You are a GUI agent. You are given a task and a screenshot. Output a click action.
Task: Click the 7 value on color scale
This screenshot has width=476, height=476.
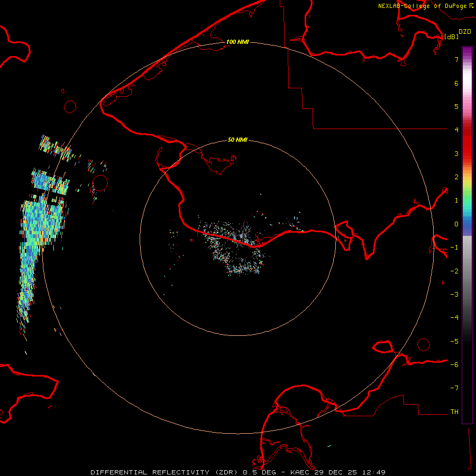456,59
